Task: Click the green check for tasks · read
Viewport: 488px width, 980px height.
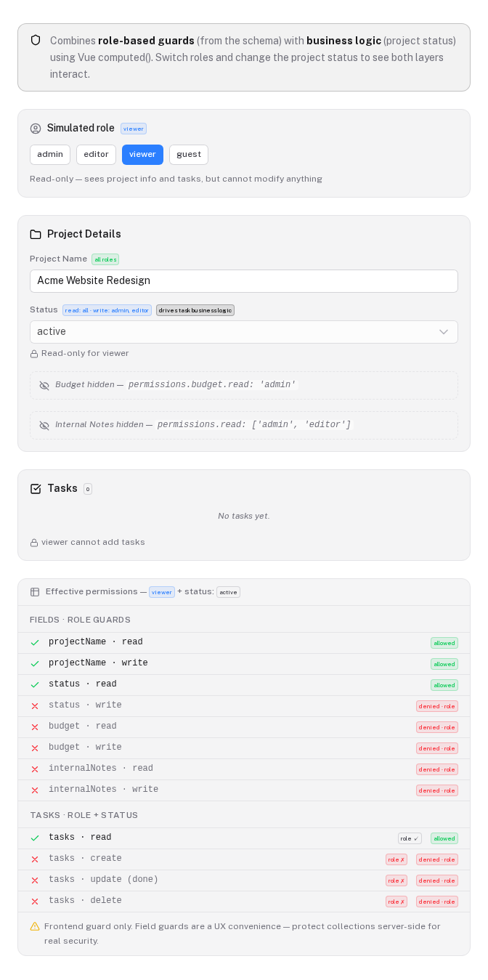Action: [35, 838]
